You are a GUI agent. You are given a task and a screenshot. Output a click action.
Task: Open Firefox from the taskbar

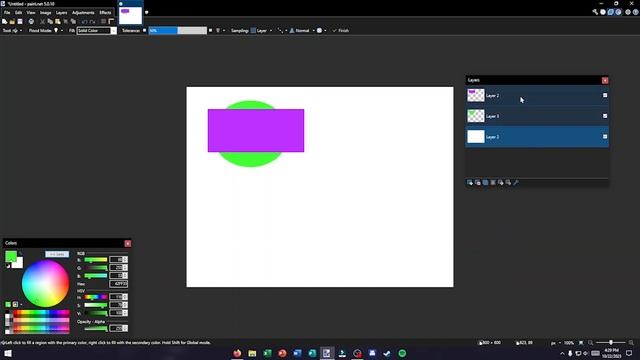coord(237,353)
